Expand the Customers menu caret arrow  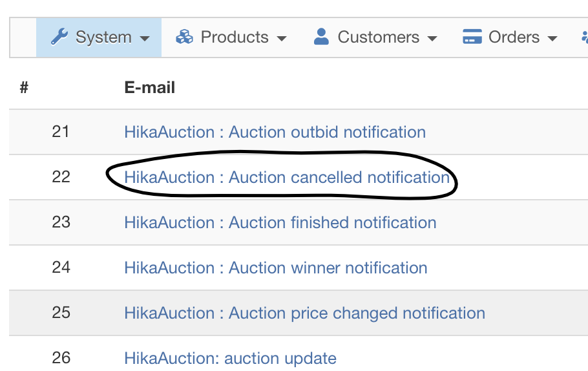tap(432, 39)
